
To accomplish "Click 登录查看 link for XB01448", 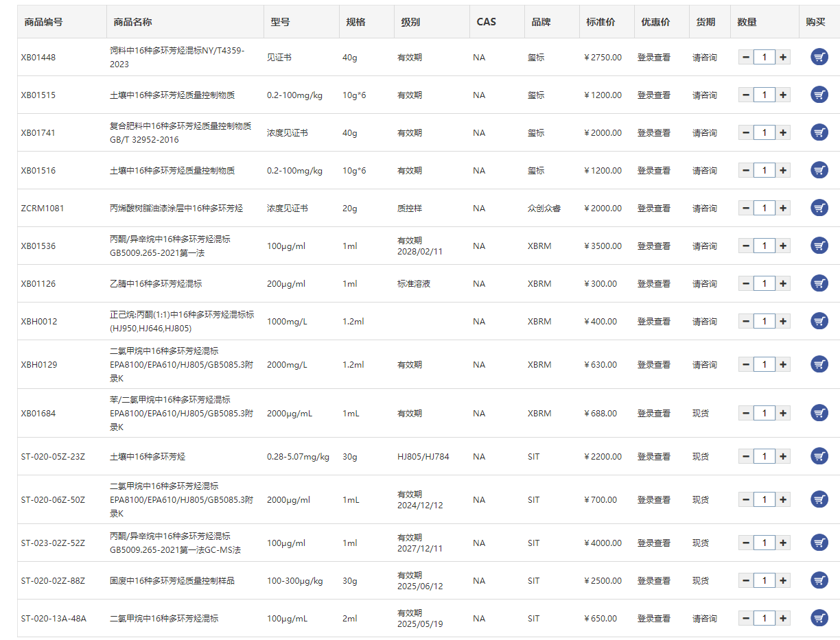I will (654, 58).
